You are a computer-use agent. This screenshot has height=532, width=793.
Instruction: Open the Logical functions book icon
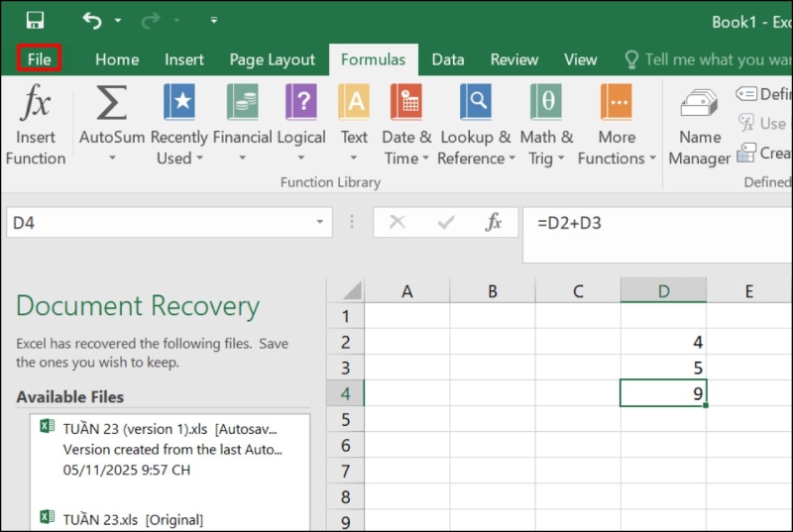301,102
